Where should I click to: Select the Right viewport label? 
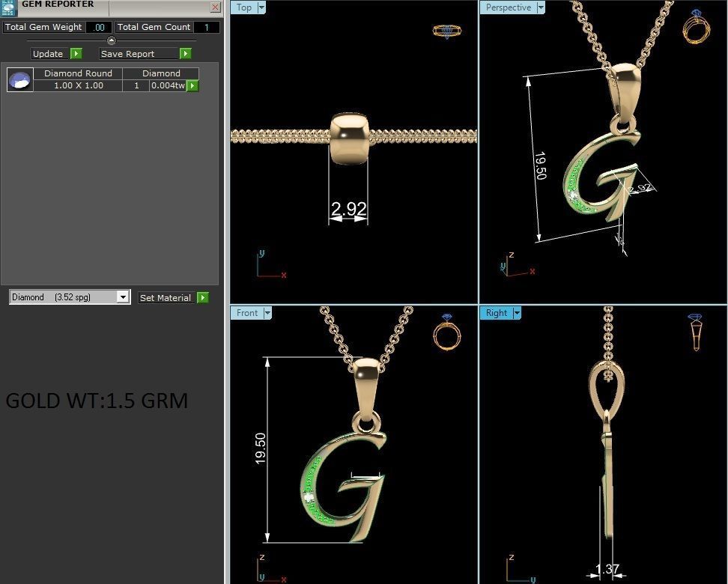(497, 313)
